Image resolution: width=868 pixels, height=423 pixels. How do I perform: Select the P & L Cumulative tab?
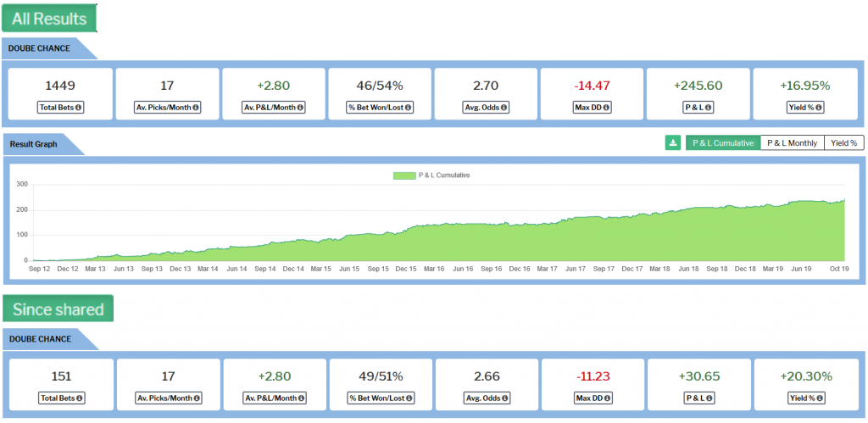point(723,143)
